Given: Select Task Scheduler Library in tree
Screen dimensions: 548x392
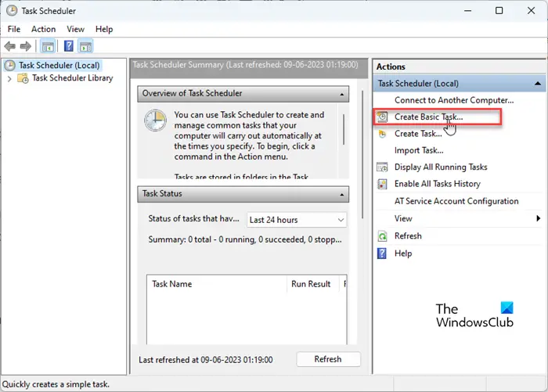Looking at the screenshot, I should click(72, 78).
